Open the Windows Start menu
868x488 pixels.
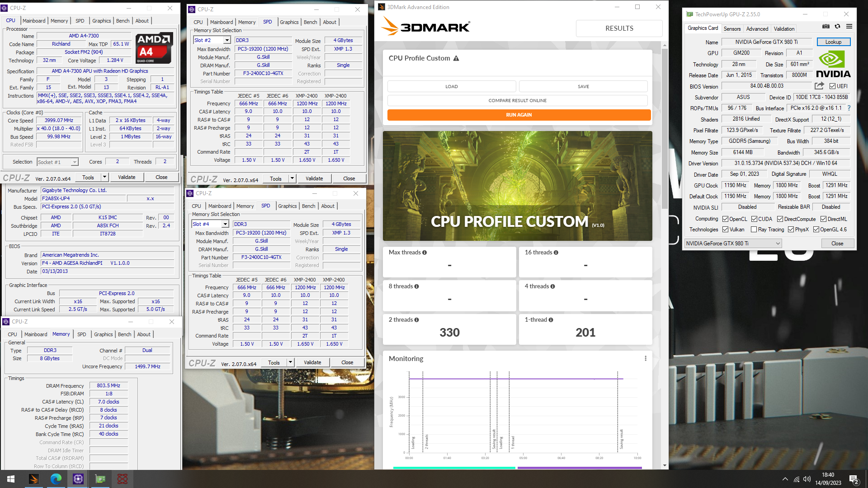tap(11, 479)
